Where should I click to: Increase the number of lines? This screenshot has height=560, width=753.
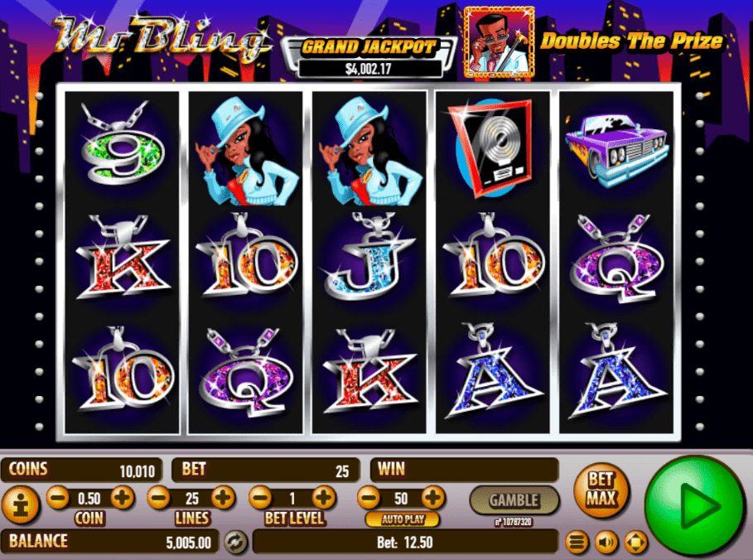(x=224, y=498)
